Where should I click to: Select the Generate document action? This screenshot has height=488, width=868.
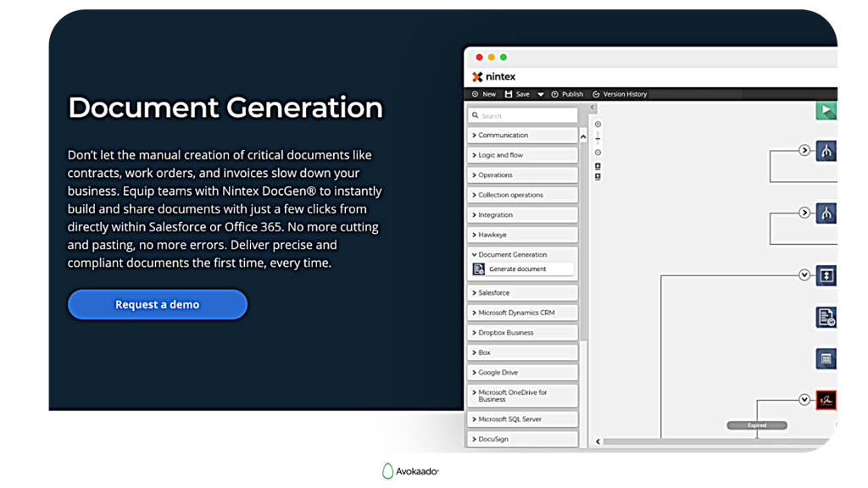(522, 269)
